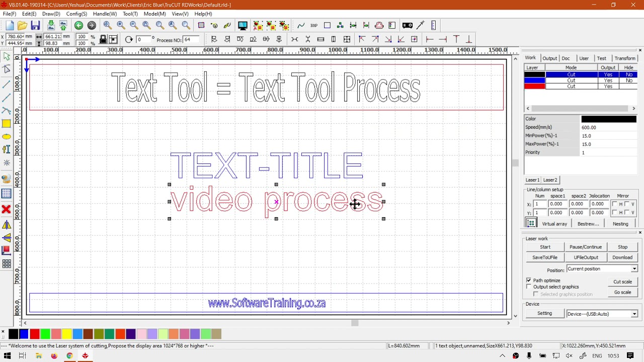Viewport: 644px width, 362px height.
Task: Click the Process NO input field
Action: [x=190, y=40]
